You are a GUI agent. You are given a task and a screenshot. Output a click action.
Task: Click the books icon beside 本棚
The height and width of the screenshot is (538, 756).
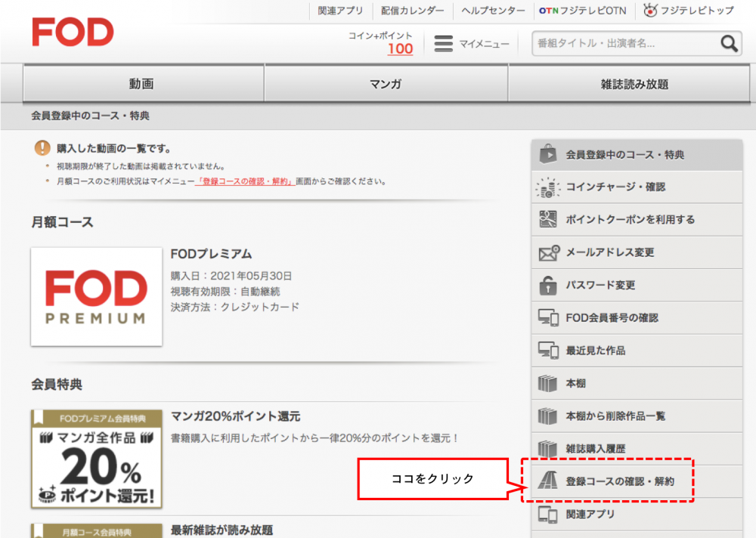(547, 383)
